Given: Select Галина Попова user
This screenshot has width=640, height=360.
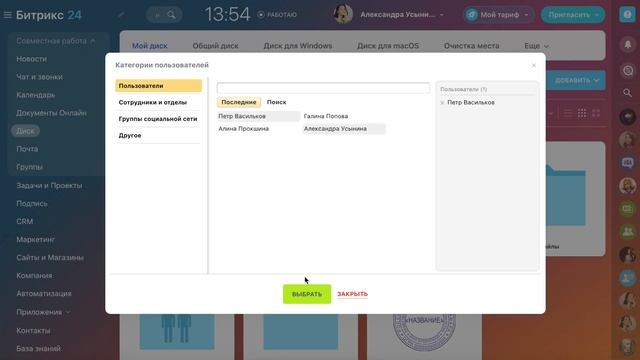Looking at the screenshot, I should [x=326, y=116].
